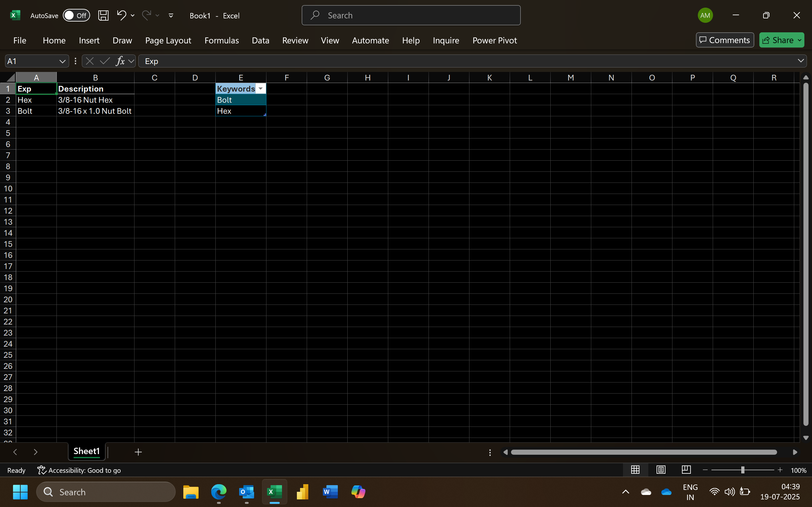Click the zoom slider handle

click(743, 470)
